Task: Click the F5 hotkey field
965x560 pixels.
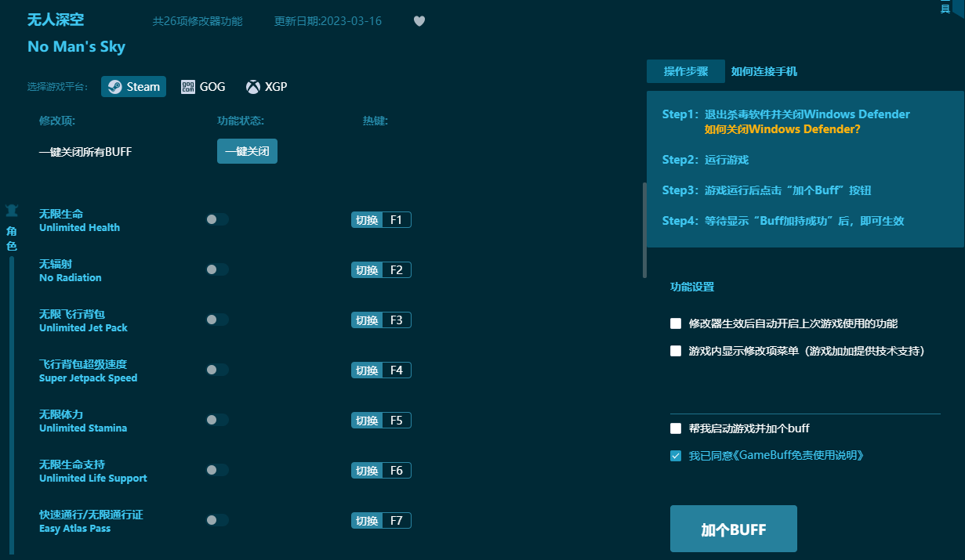Action: point(397,421)
